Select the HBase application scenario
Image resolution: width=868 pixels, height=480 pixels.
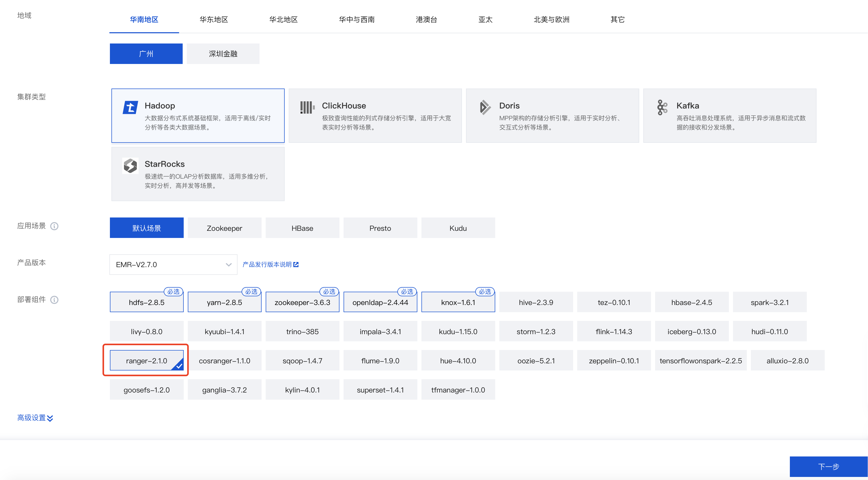click(302, 227)
